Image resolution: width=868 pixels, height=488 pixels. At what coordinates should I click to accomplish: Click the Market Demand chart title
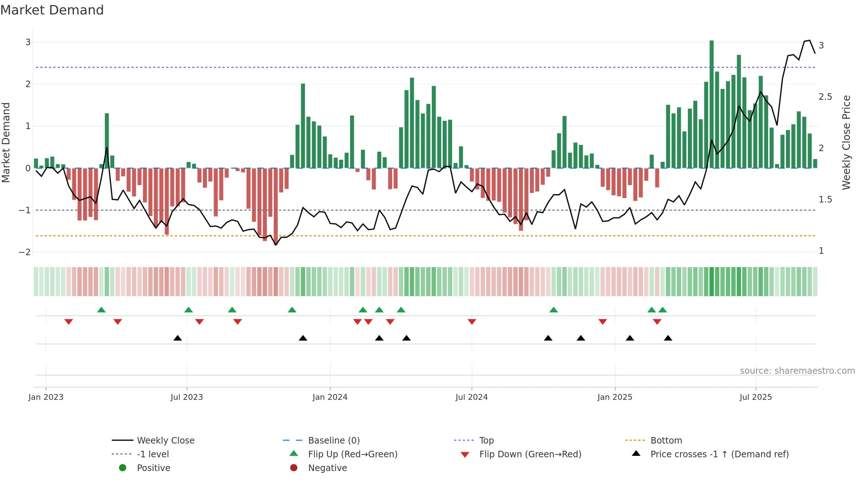[x=52, y=10]
